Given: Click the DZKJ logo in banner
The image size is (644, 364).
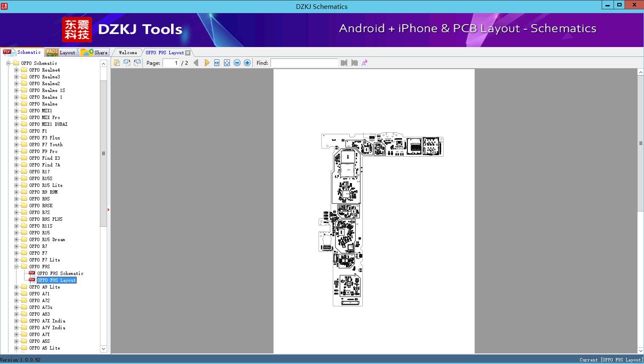Looking at the screenshot, I should [x=77, y=30].
